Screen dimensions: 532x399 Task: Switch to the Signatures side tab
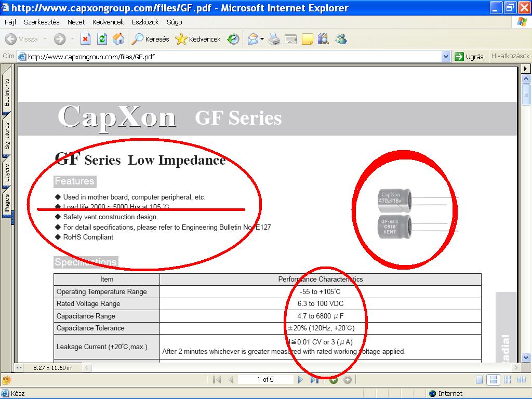pos(7,136)
